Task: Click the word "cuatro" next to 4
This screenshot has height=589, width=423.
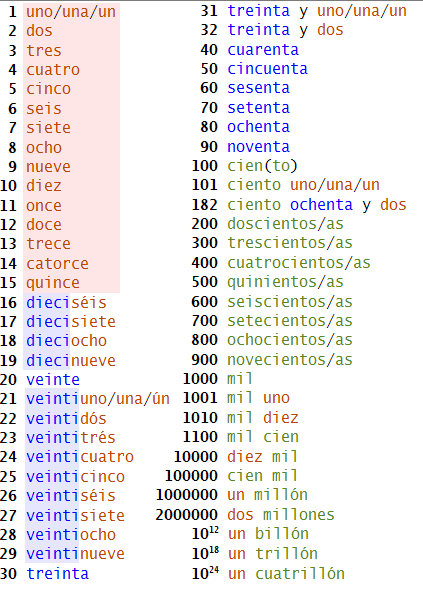Action: pyautogui.click(x=53, y=70)
